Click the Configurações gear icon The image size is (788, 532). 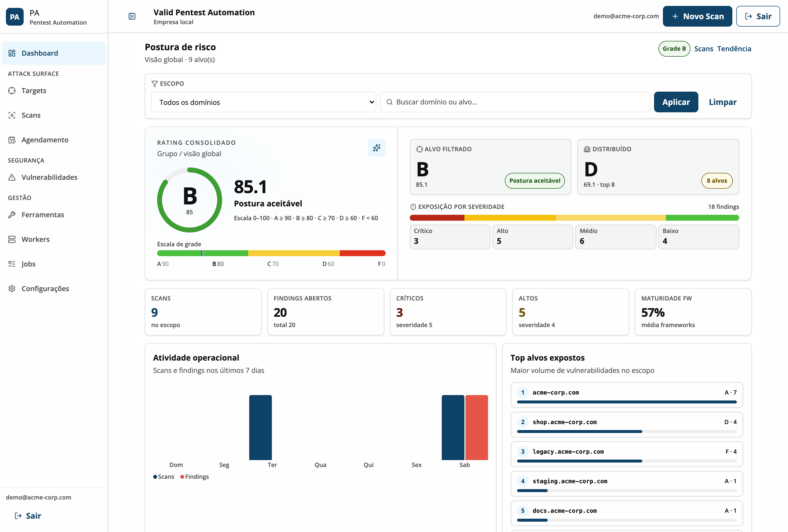[x=12, y=289]
